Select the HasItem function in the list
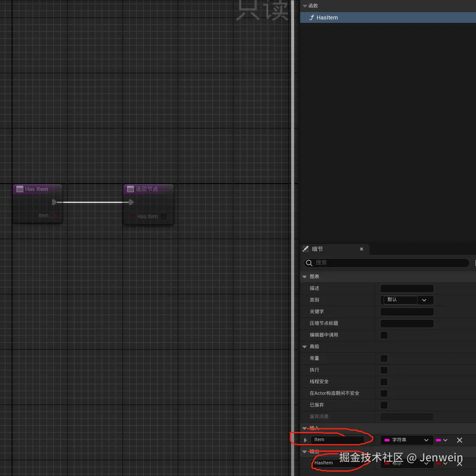Image resolution: width=476 pixels, height=476 pixels. [x=388, y=18]
